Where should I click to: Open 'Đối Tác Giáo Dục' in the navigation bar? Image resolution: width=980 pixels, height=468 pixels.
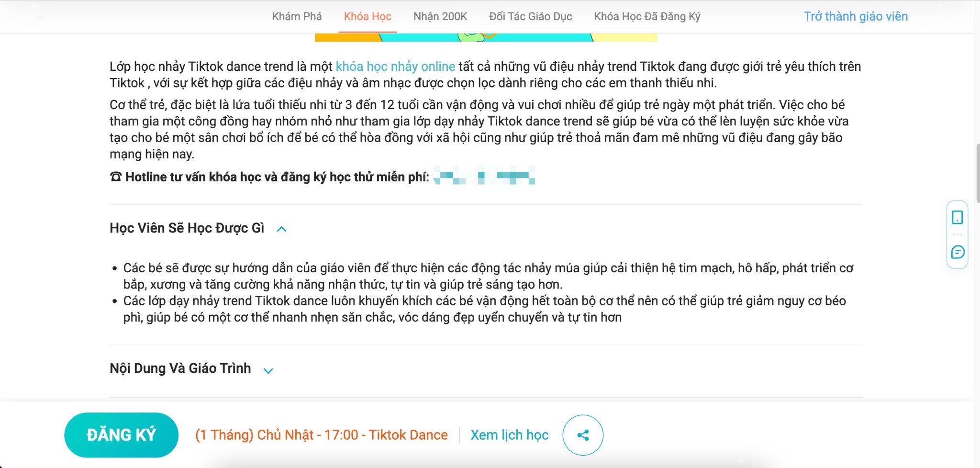530,16
